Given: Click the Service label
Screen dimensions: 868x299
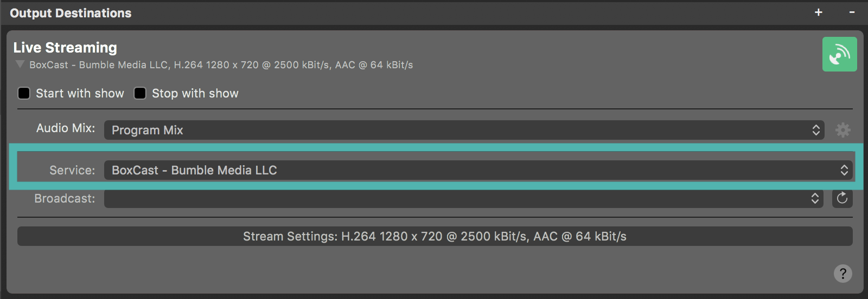Looking at the screenshot, I should [x=72, y=170].
